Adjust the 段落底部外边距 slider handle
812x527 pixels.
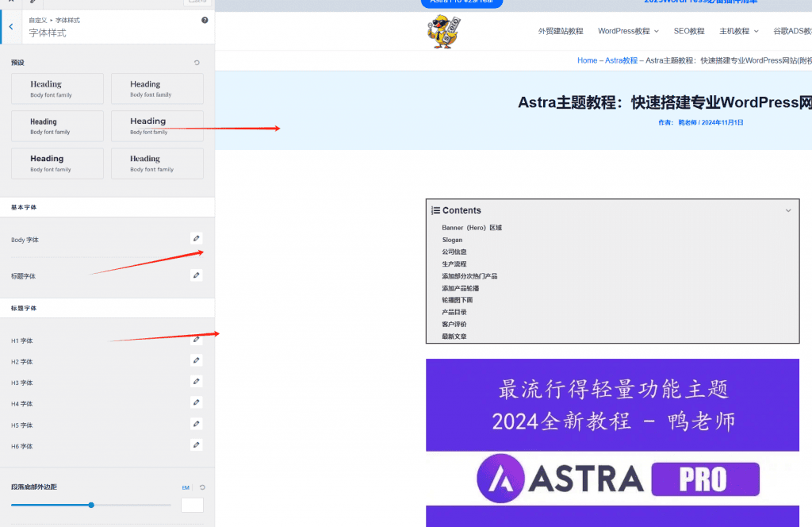(91, 505)
